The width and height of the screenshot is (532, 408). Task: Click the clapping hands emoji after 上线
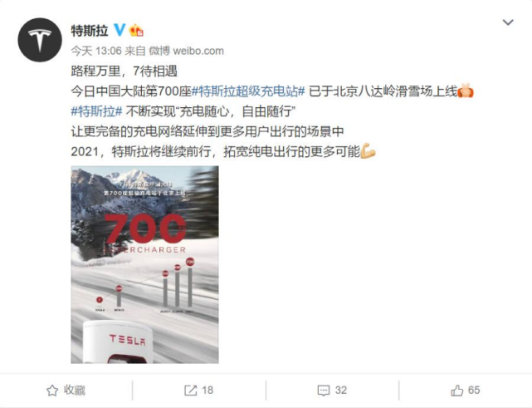click(466, 91)
